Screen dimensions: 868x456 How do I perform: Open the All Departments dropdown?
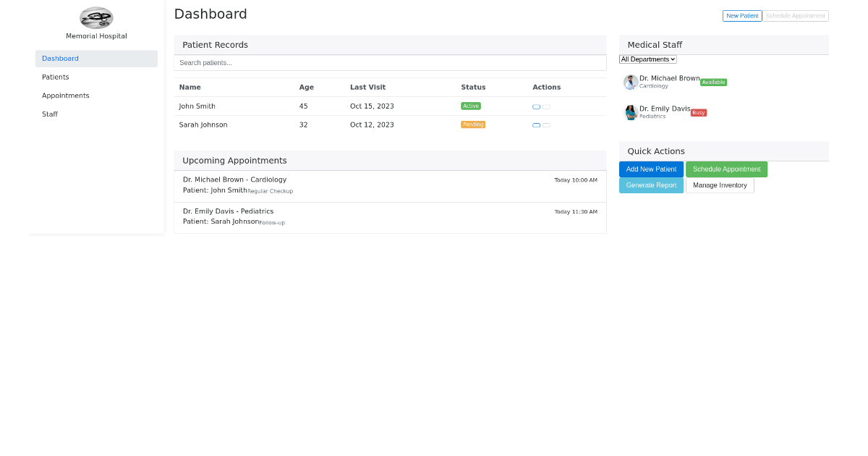[647, 59]
